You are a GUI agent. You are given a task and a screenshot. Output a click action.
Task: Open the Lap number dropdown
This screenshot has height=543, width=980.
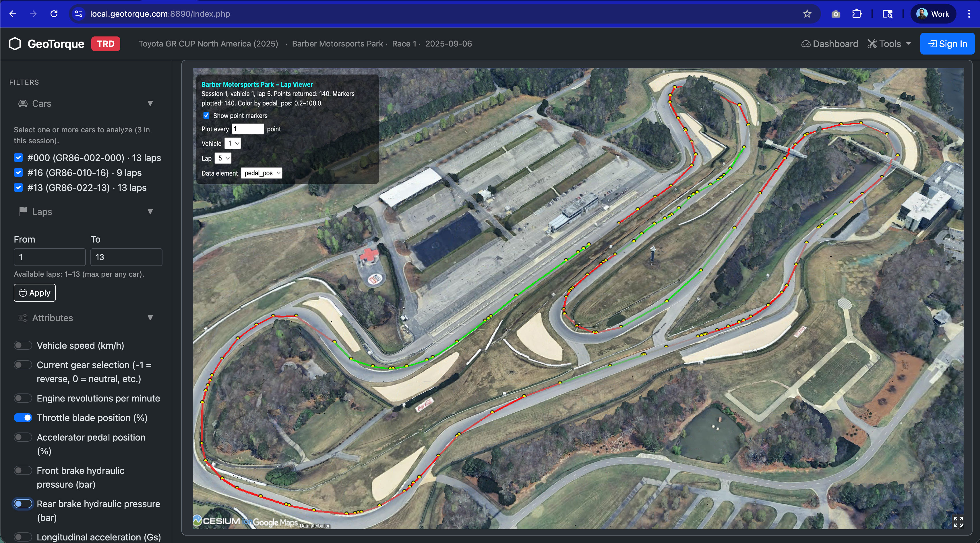pos(223,158)
